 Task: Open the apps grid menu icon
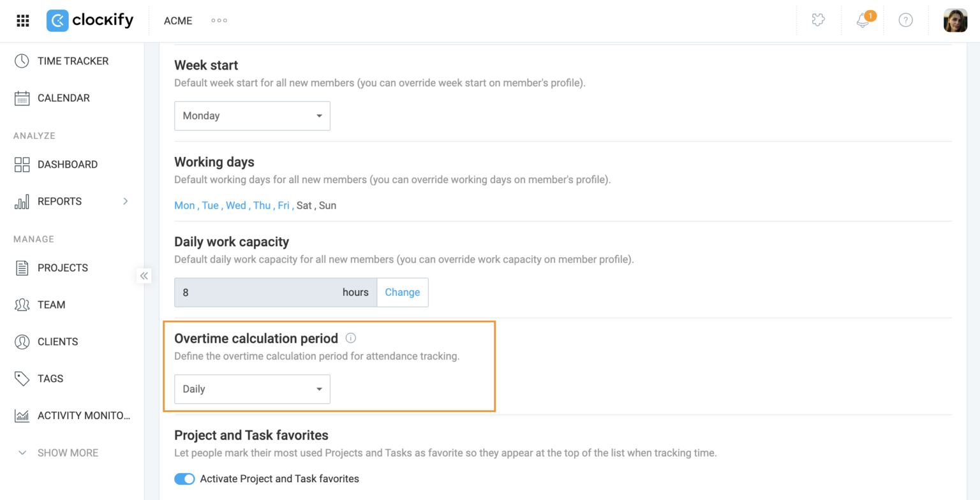[x=23, y=20]
